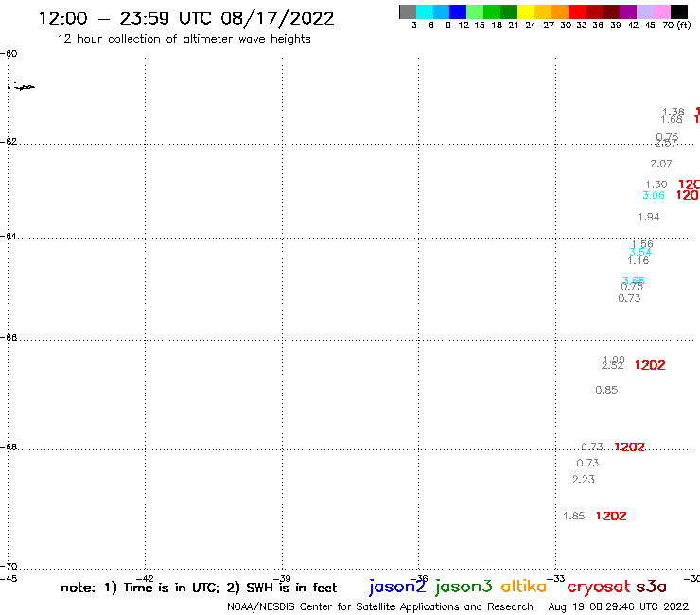Image resolution: width=700 pixels, height=615 pixels.
Task: Select the wave height value 2.57
Action: click(x=666, y=144)
